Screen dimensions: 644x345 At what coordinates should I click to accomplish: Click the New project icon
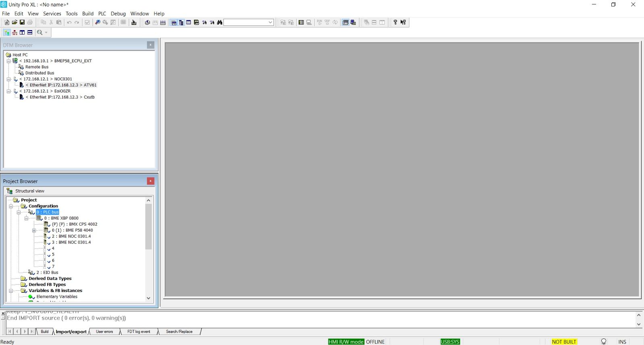pyautogui.click(x=7, y=23)
